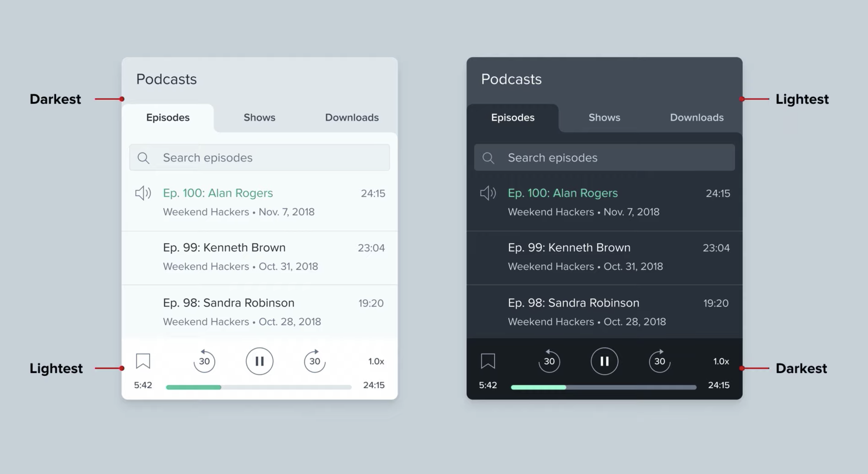Open Downloads tab in dark panel
Viewport: 868px width, 474px height.
[x=696, y=118]
